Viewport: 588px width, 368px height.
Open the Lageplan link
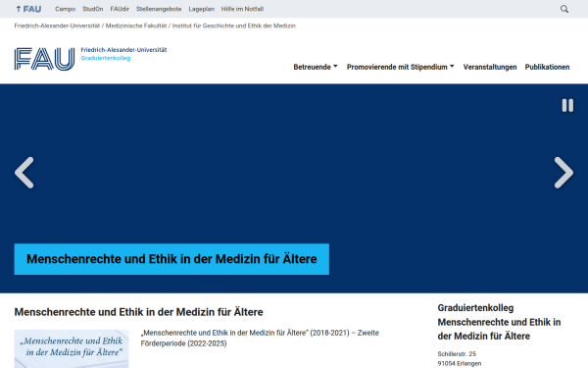pos(201,9)
